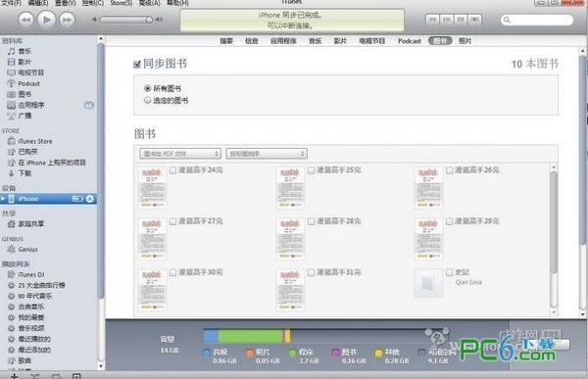The width and height of the screenshot is (588, 379).
Task: Open 音乐 (Music) library in sidebar
Action: [24, 51]
